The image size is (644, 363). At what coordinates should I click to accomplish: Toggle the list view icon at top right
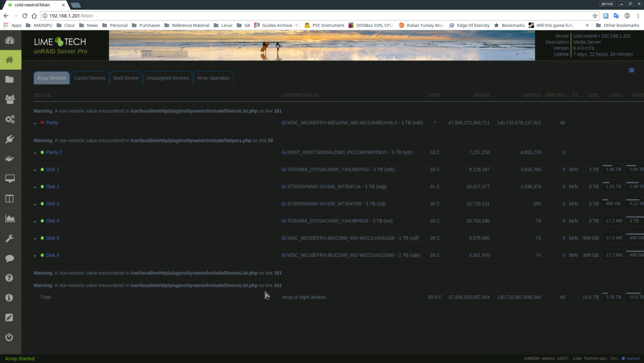tap(631, 70)
